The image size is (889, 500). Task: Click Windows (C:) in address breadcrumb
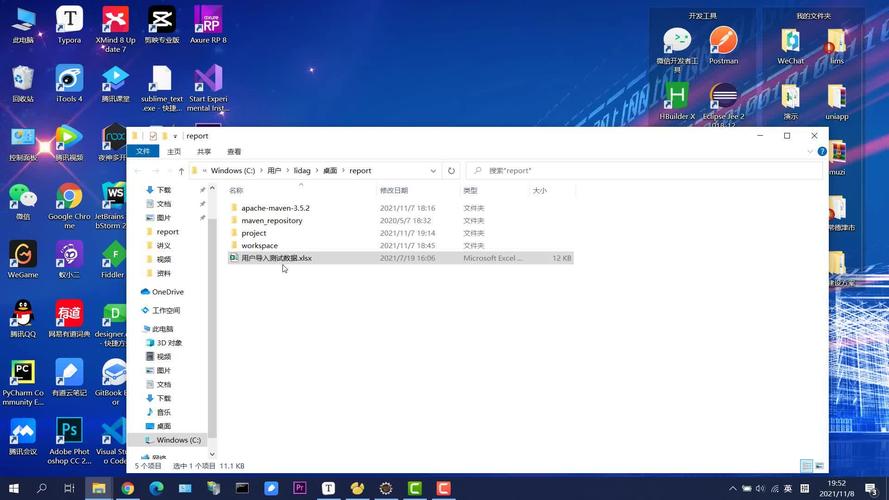point(232,171)
